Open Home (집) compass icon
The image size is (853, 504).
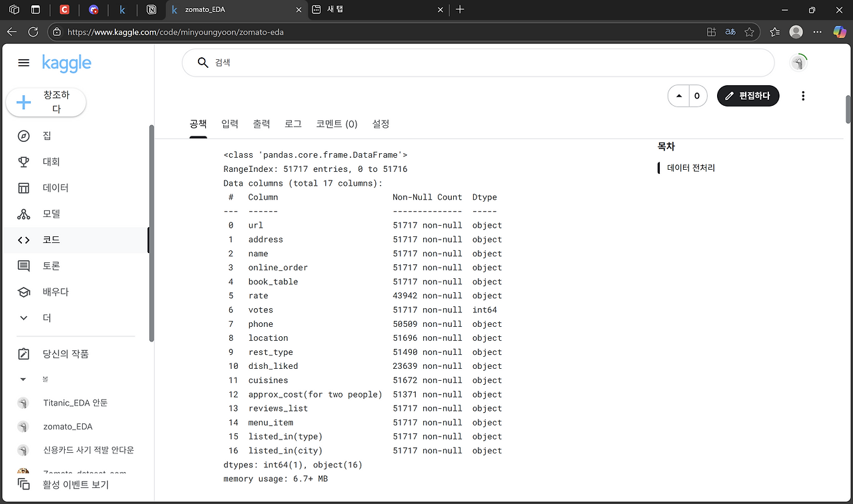pos(23,136)
